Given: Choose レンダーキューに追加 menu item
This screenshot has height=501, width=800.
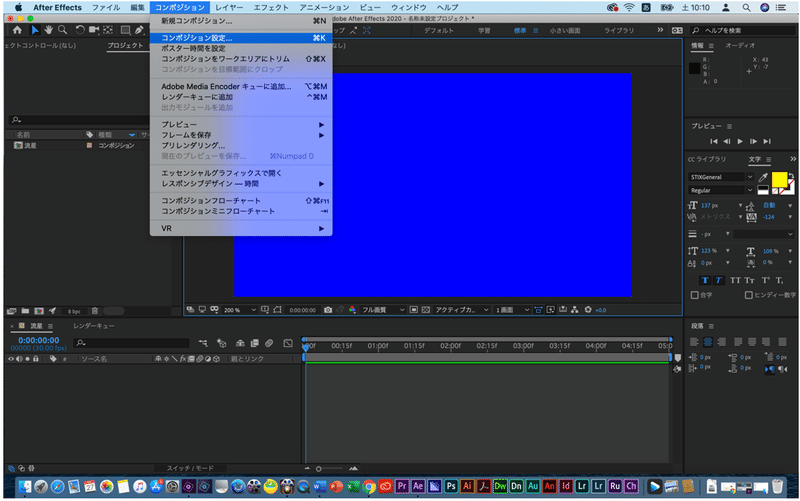Looking at the screenshot, I should click(x=242, y=97).
